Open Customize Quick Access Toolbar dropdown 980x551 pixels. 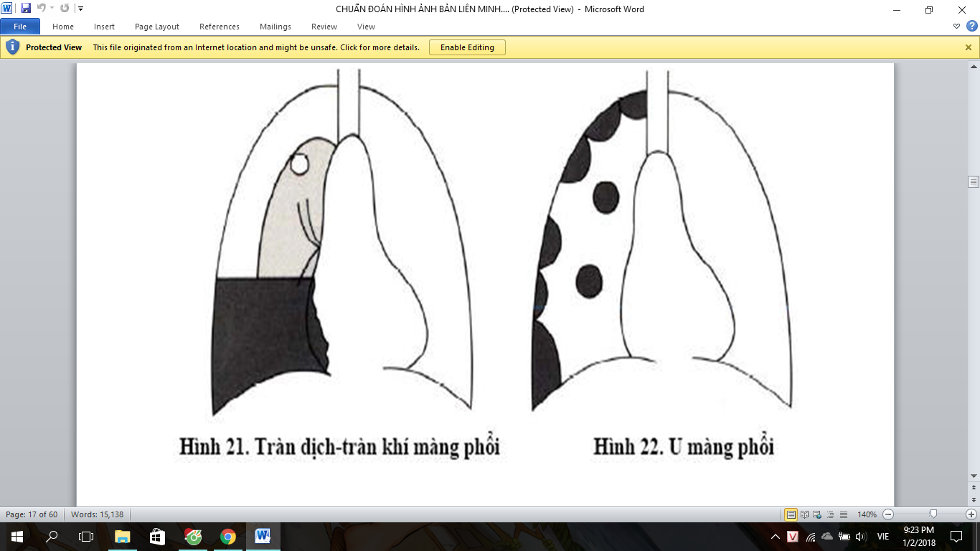pos(80,9)
